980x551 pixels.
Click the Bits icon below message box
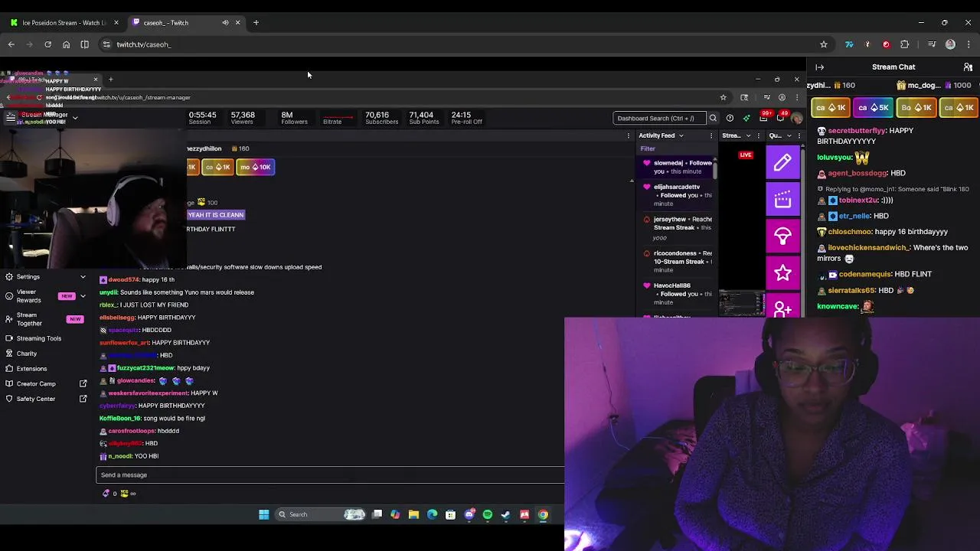click(x=106, y=494)
